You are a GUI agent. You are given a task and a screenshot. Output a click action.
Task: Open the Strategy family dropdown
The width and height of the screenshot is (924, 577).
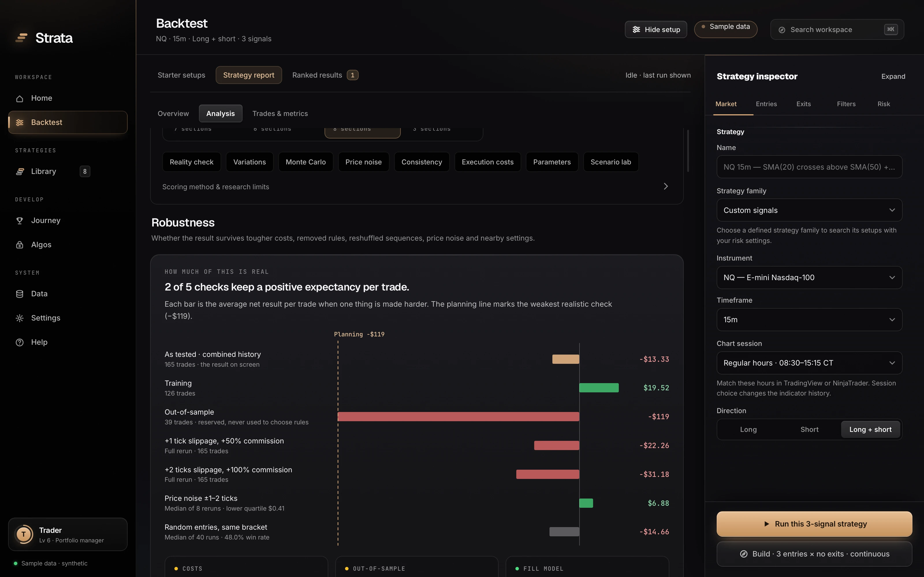809,210
